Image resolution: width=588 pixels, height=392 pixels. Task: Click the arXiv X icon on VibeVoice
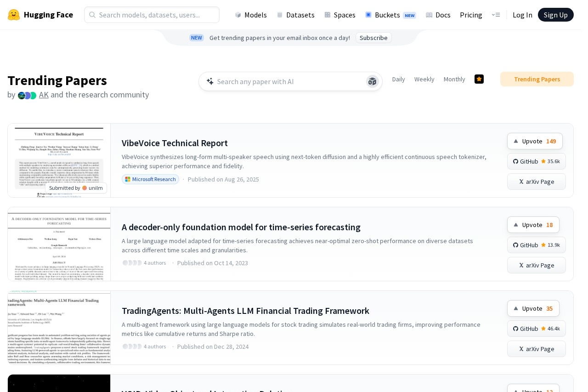[x=521, y=182]
